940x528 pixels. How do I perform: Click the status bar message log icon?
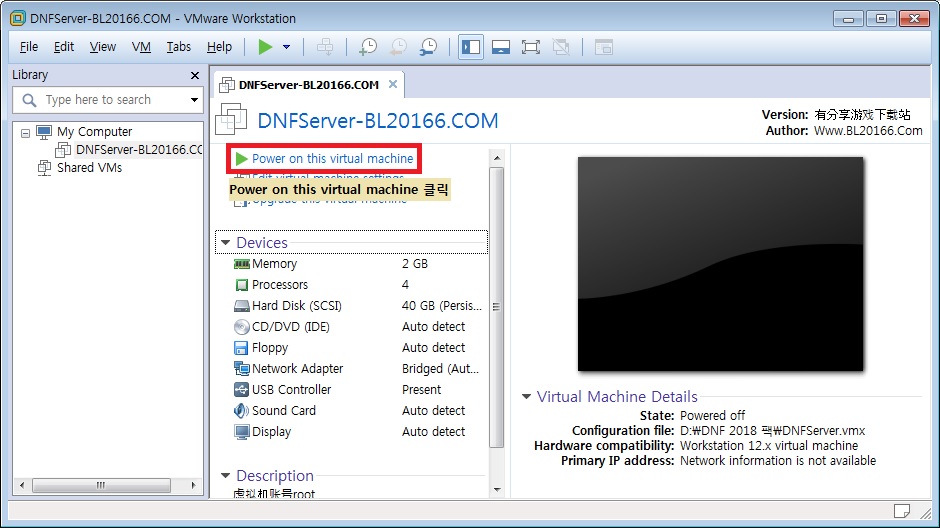tap(902, 511)
